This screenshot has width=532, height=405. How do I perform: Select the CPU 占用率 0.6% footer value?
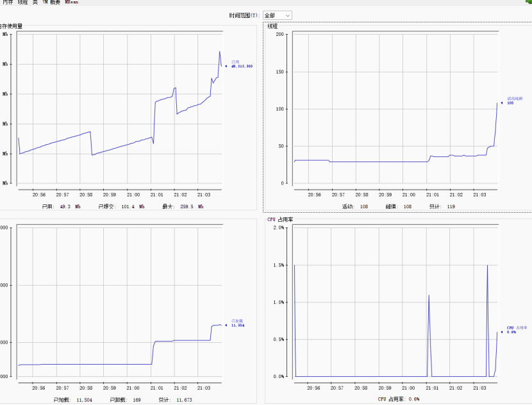pyautogui.click(x=399, y=399)
